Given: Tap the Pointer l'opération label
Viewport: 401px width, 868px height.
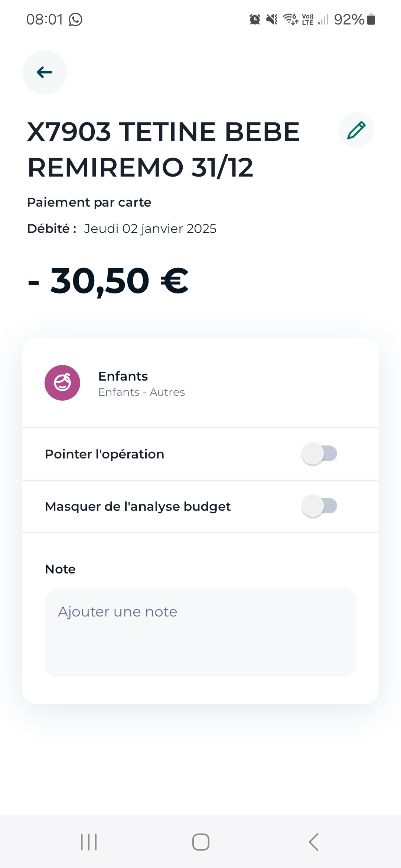Looking at the screenshot, I should pyautogui.click(x=104, y=454).
